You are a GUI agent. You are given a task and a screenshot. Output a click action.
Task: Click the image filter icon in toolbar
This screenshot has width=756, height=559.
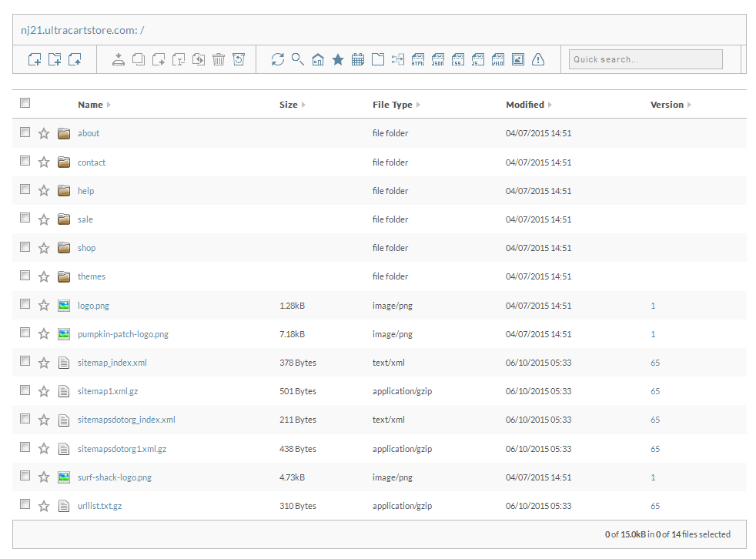click(518, 59)
